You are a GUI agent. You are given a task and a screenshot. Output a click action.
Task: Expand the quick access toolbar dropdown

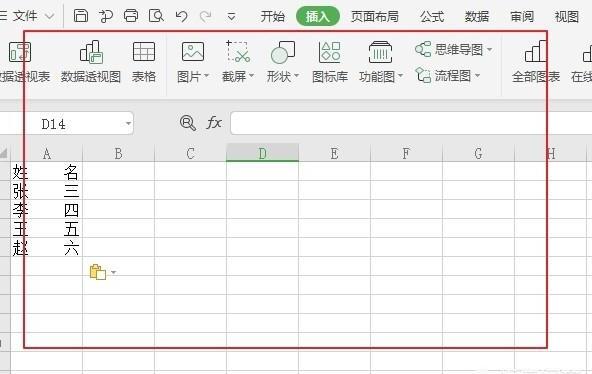coord(231,17)
